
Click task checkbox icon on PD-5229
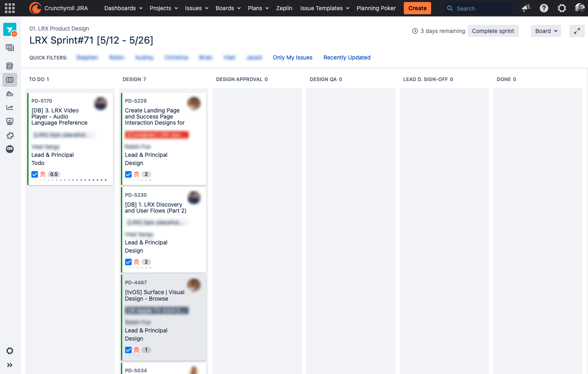tap(128, 174)
